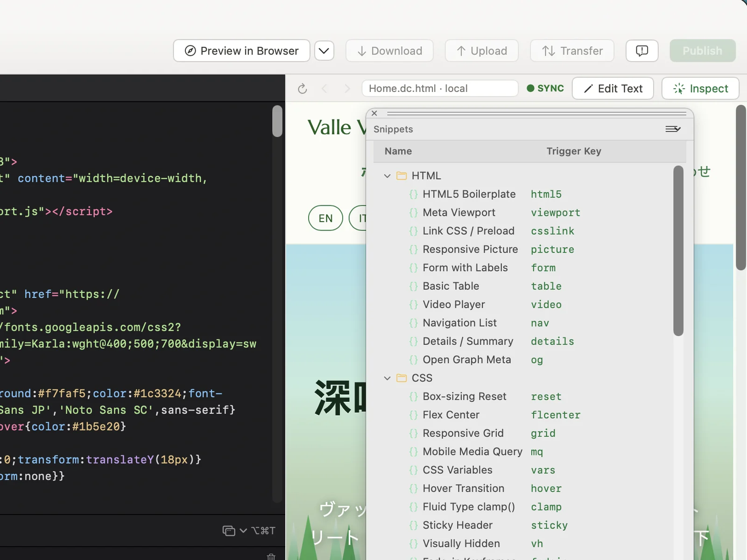Select the Open Graph Meta snippet
This screenshot has height=560, width=747.
pos(523,360)
